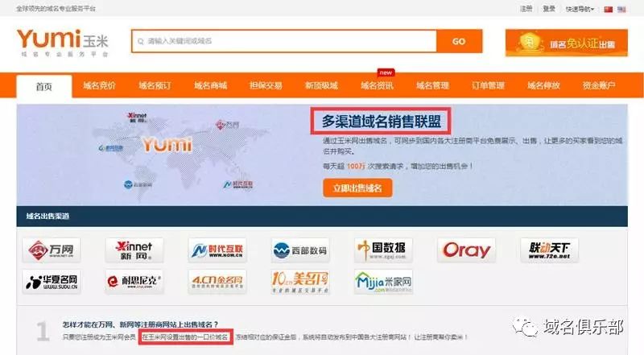This screenshot has width=644, height=355.
Task: Click the Xinnet marker on the world map
Action: coord(137,117)
